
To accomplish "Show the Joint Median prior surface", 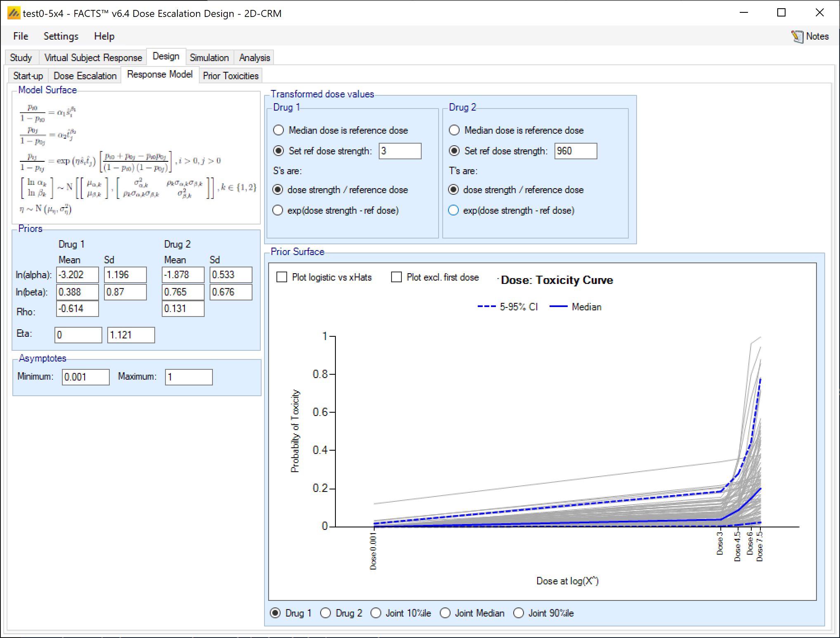I will pyautogui.click(x=445, y=613).
